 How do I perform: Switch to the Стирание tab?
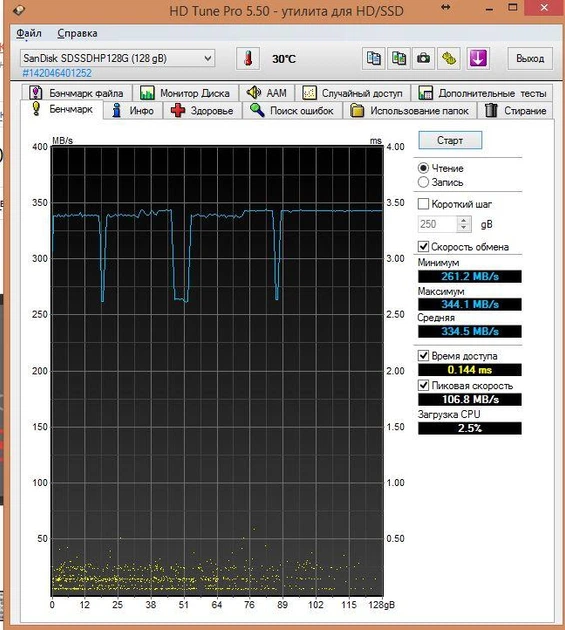[x=515, y=110]
